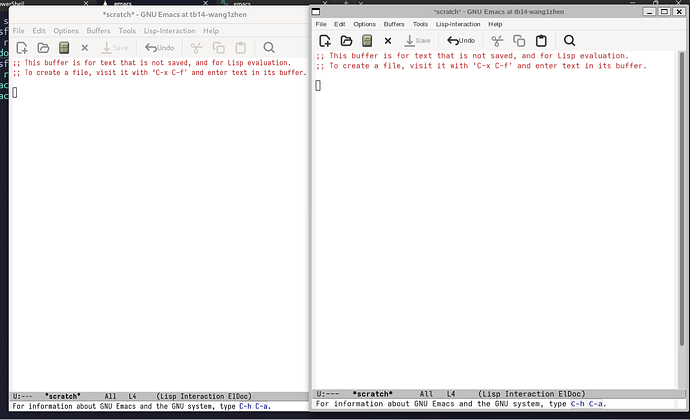690x420 pixels.
Task: Click L4 line indicator in right mode line
Action: coord(451,394)
